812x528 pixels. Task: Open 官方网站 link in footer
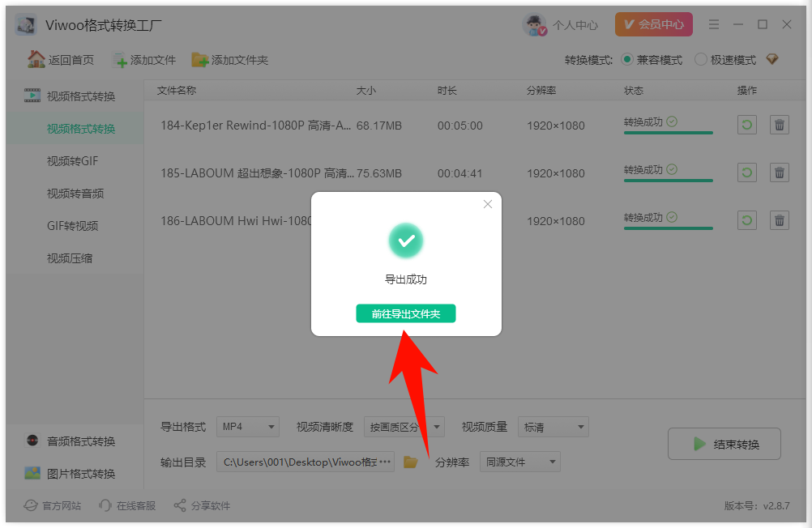pos(53,505)
